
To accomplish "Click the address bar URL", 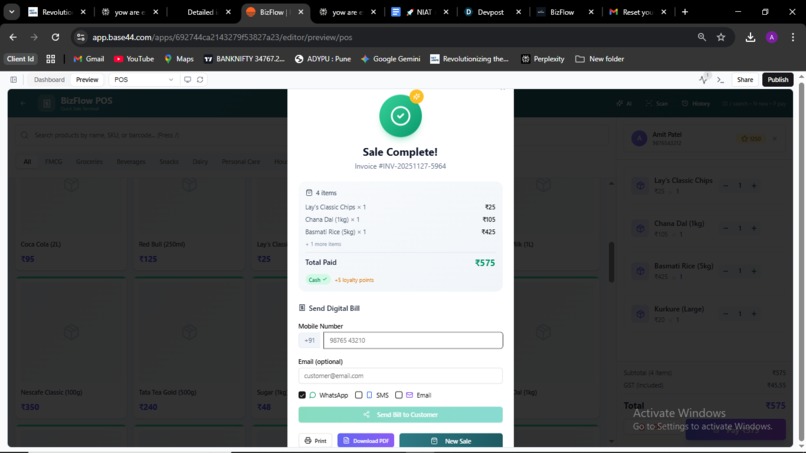I will click(222, 37).
